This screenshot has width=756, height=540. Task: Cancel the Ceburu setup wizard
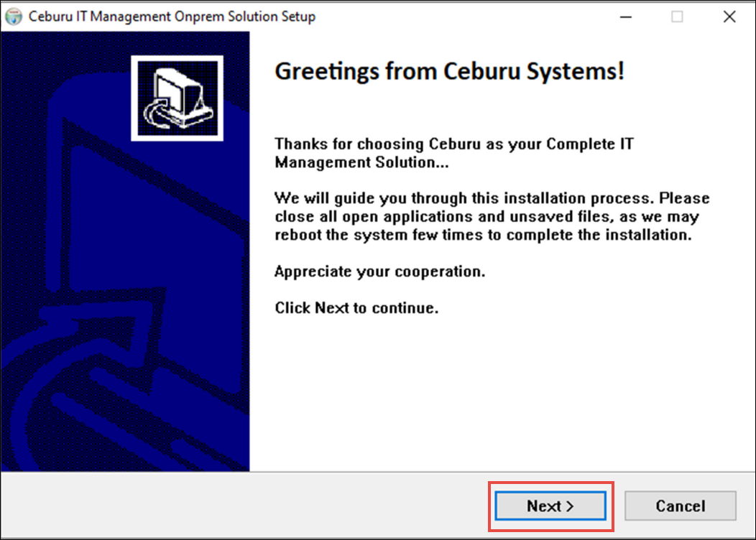tap(681, 506)
